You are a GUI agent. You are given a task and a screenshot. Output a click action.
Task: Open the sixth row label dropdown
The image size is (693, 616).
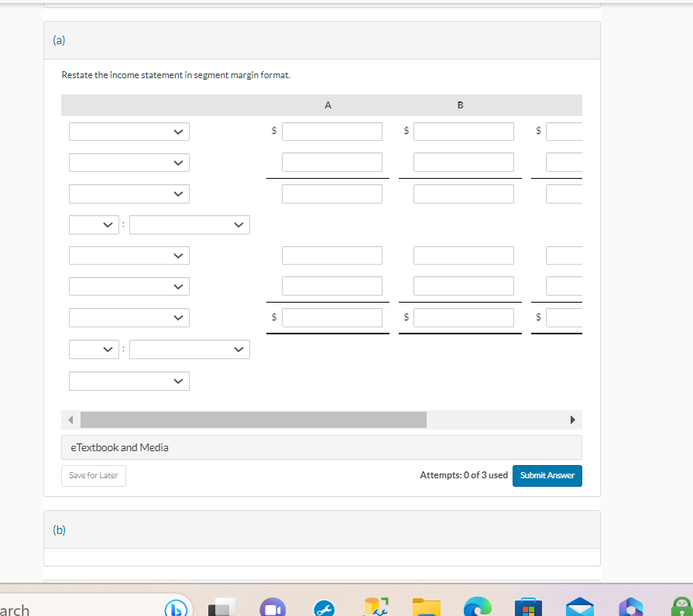[x=129, y=286]
